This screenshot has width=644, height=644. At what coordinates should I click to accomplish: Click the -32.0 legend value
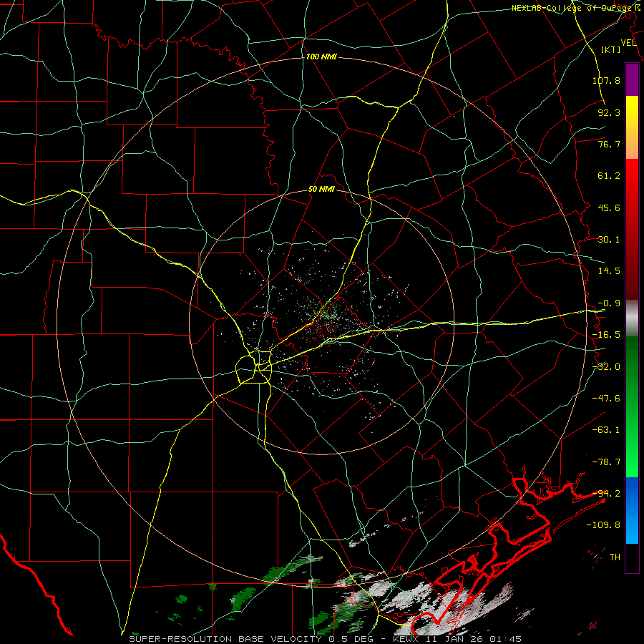(606, 367)
